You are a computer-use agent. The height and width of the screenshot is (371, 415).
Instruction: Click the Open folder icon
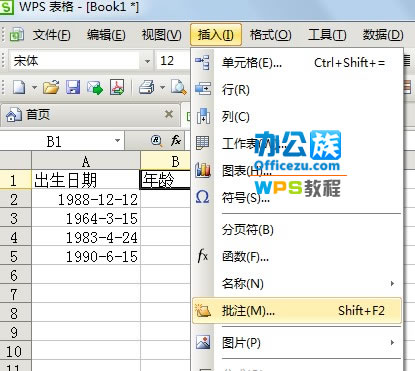pyautogui.click(x=51, y=87)
